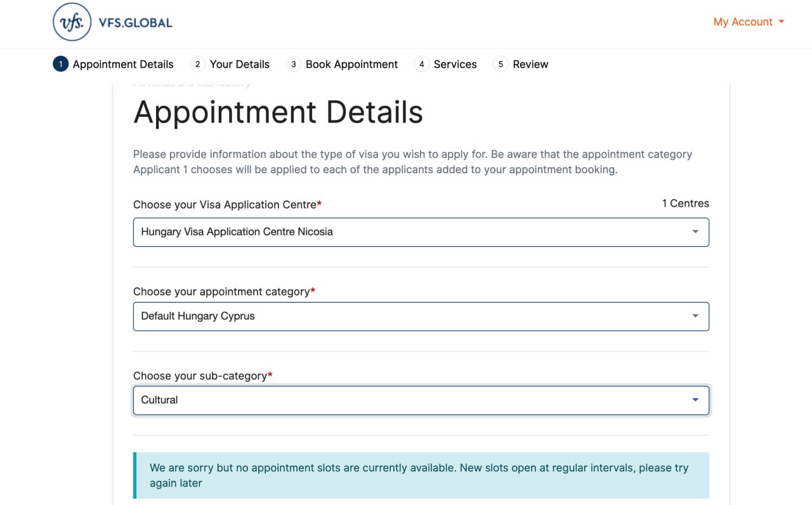Click step 4 number circle
This screenshot has width=812, height=505.
click(422, 64)
